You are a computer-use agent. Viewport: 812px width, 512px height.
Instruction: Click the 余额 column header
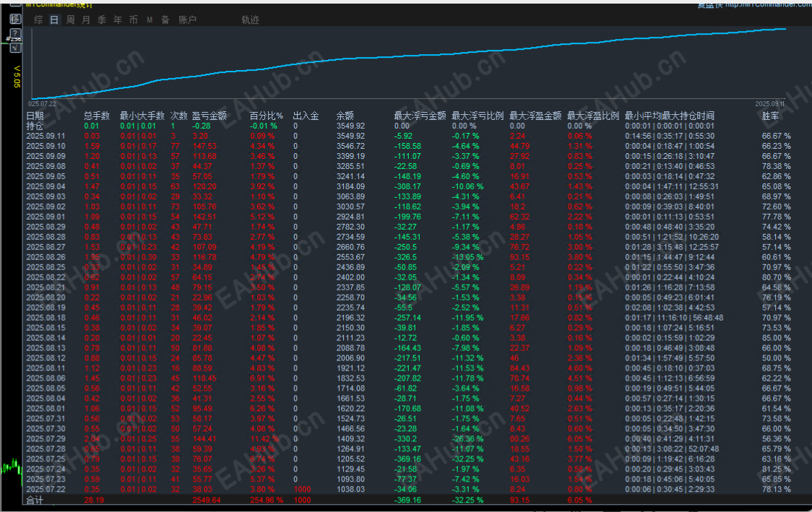345,116
